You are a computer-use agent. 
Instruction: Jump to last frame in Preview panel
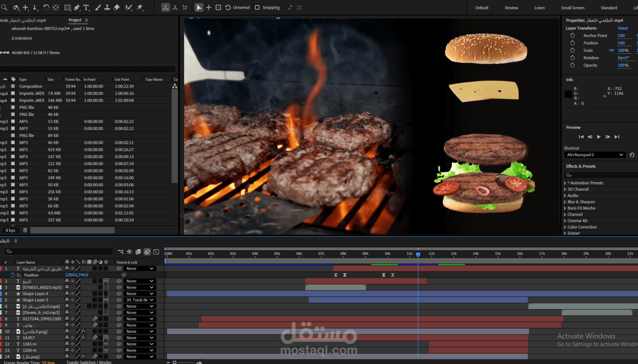(617, 137)
